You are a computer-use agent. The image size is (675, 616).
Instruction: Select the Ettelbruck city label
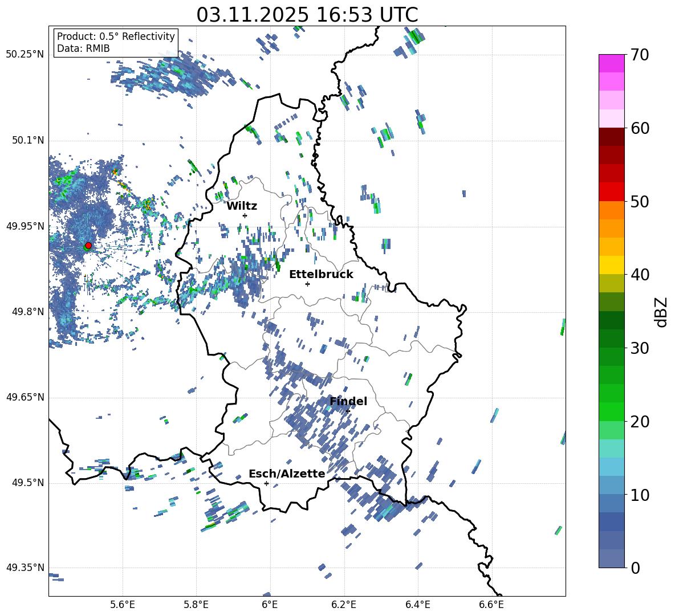321,274
